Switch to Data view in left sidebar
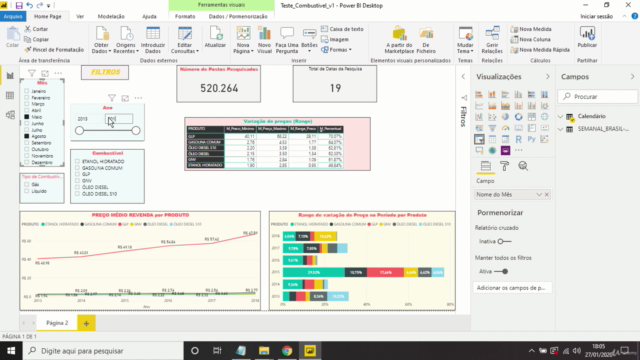Viewport: 640px width, 360px height. coord(10,96)
